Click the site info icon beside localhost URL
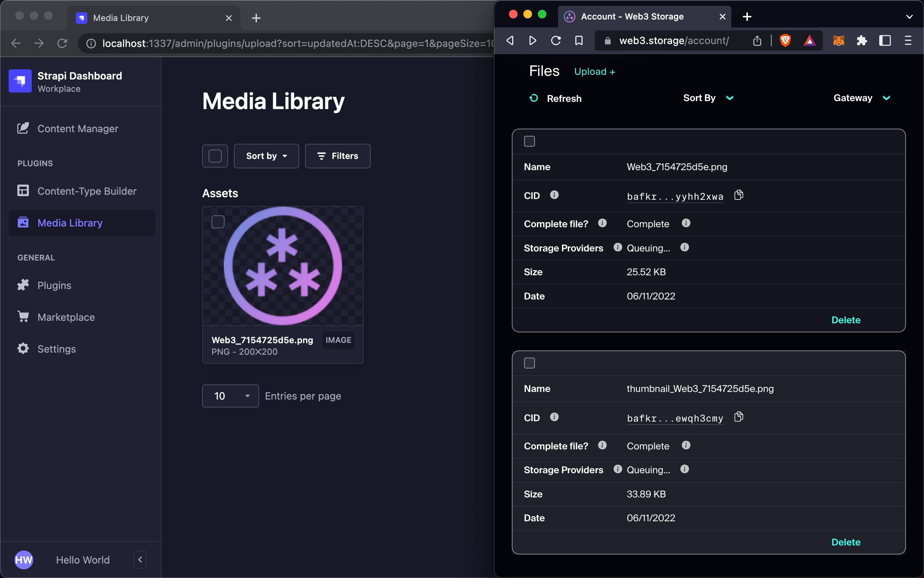The image size is (924, 578). click(91, 44)
